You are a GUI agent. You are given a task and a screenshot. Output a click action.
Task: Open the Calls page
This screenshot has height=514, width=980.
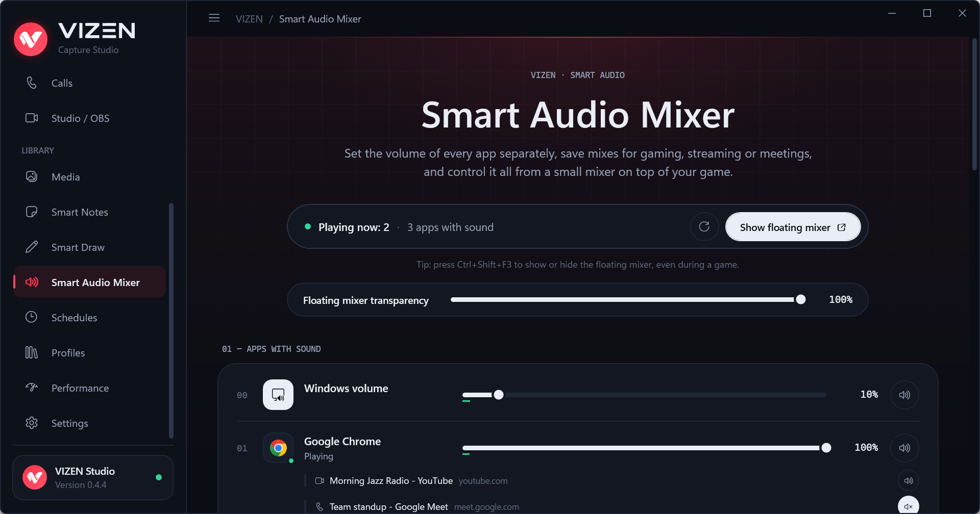coord(89,83)
